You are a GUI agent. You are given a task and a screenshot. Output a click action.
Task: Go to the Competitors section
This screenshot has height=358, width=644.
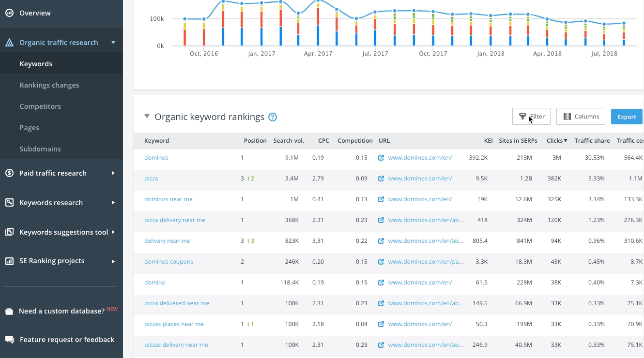click(40, 106)
